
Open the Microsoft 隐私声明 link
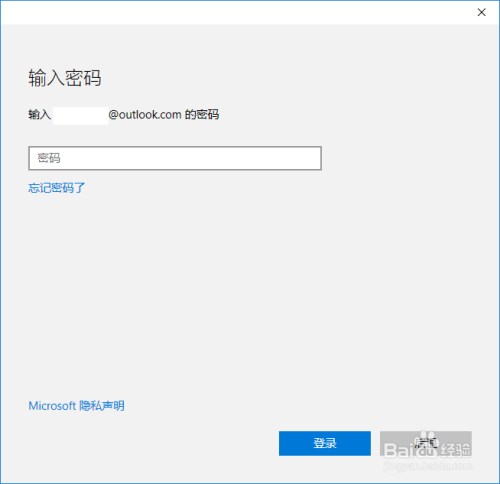(76, 406)
